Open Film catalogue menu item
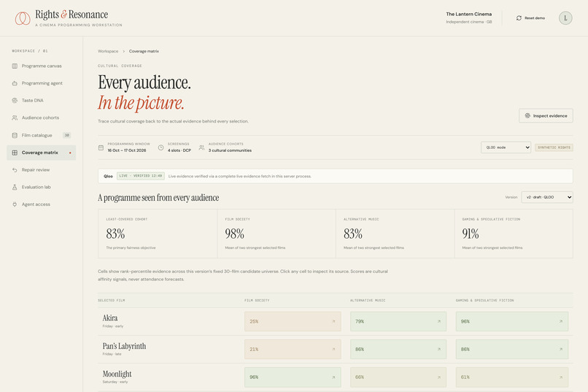 tap(42, 136)
